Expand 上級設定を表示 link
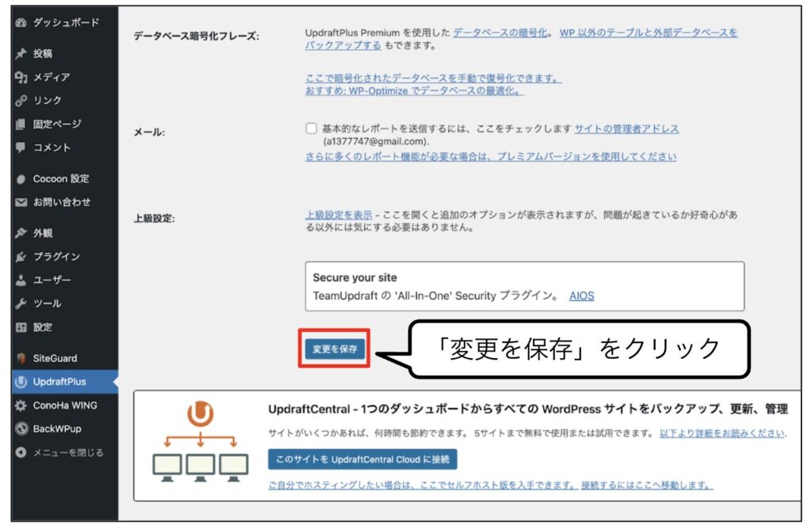Image resolution: width=812 pixels, height=530 pixels. click(339, 215)
